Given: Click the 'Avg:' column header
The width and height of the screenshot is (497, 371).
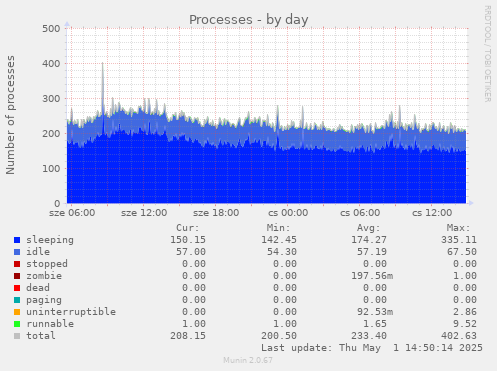Looking at the screenshot, I should 368,228.
